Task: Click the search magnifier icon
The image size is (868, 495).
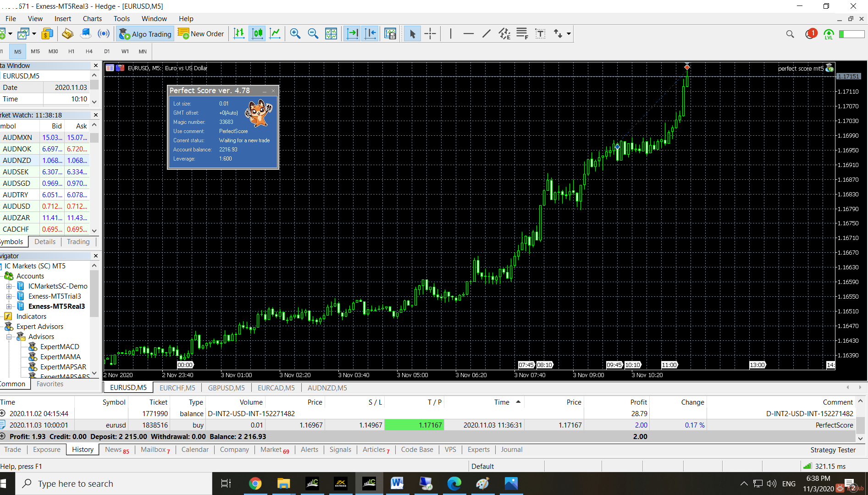Action: [x=790, y=34]
